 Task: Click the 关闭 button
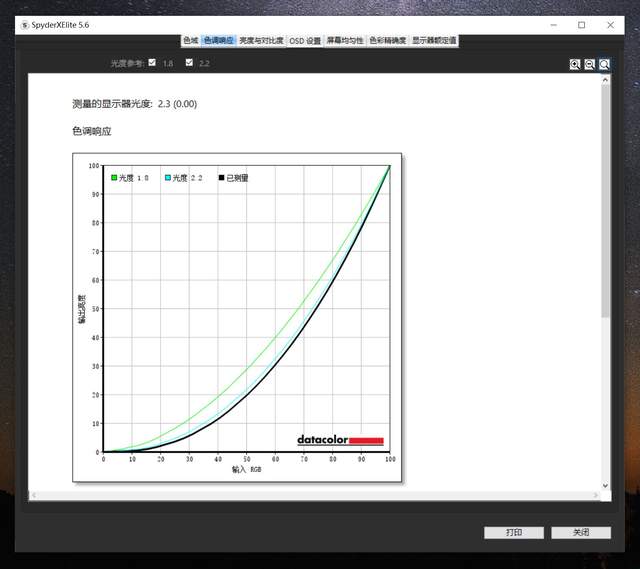(x=581, y=532)
